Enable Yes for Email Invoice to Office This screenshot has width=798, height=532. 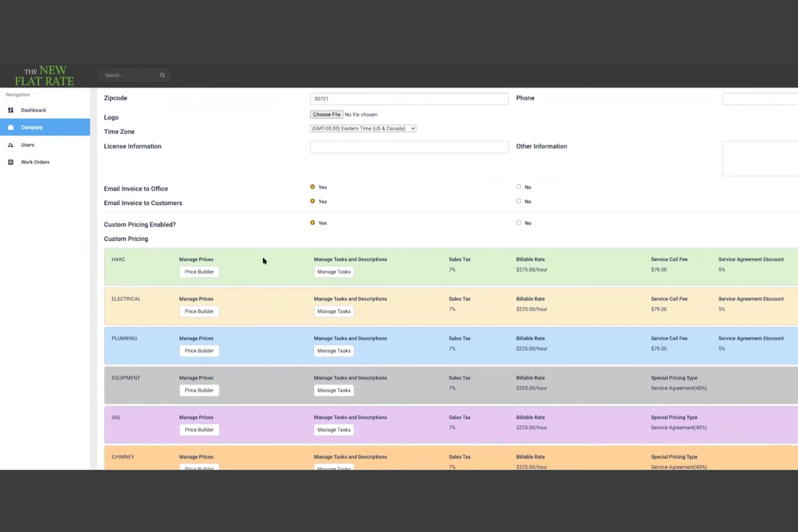point(312,186)
